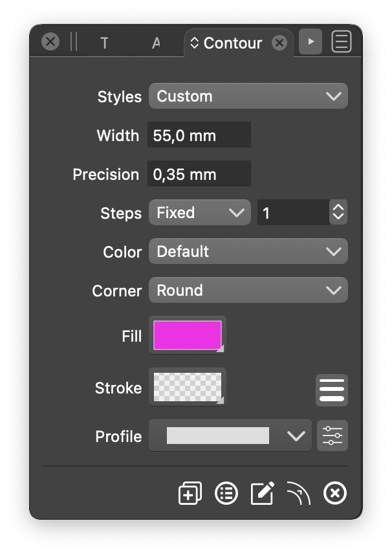
Task: Expand the Profile dropdown
Action: 230,436
